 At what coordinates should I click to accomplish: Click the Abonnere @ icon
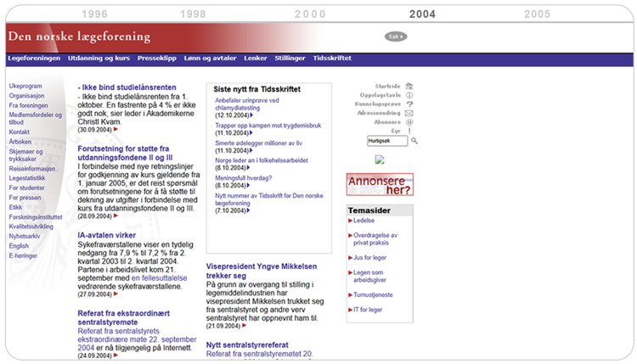point(409,121)
